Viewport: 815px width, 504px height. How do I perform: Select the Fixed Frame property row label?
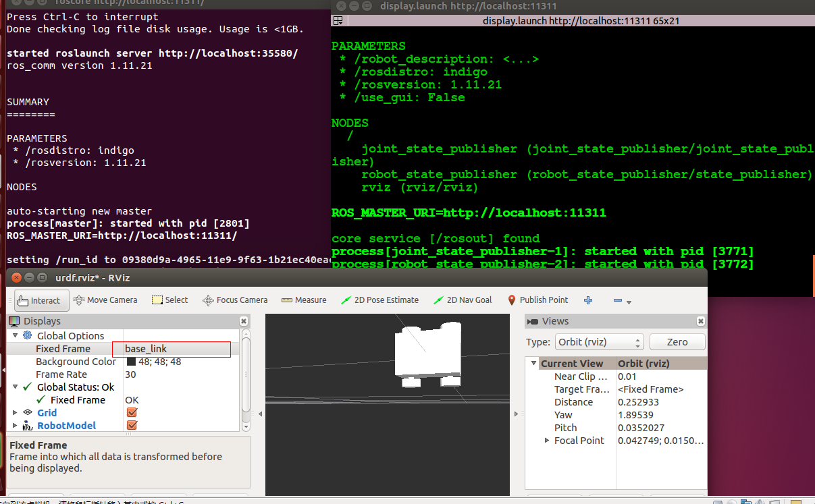pyautogui.click(x=63, y=349)
